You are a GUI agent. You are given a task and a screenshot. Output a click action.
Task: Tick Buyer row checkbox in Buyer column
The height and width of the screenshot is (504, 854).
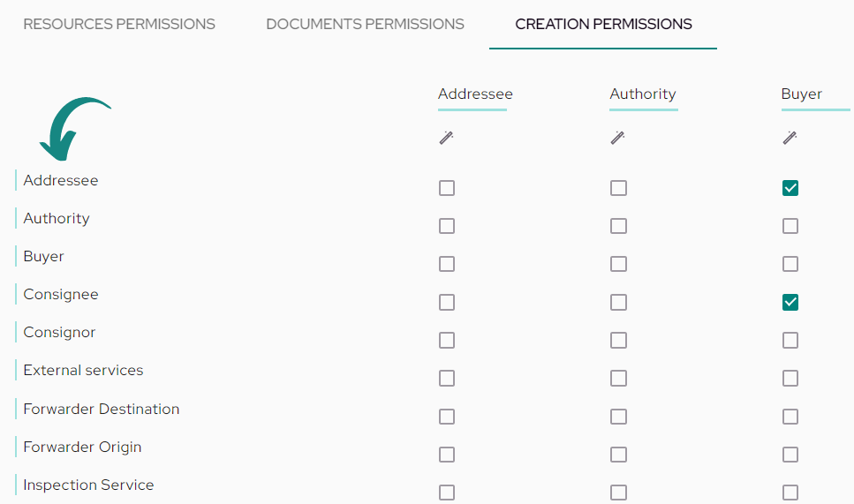790,264
